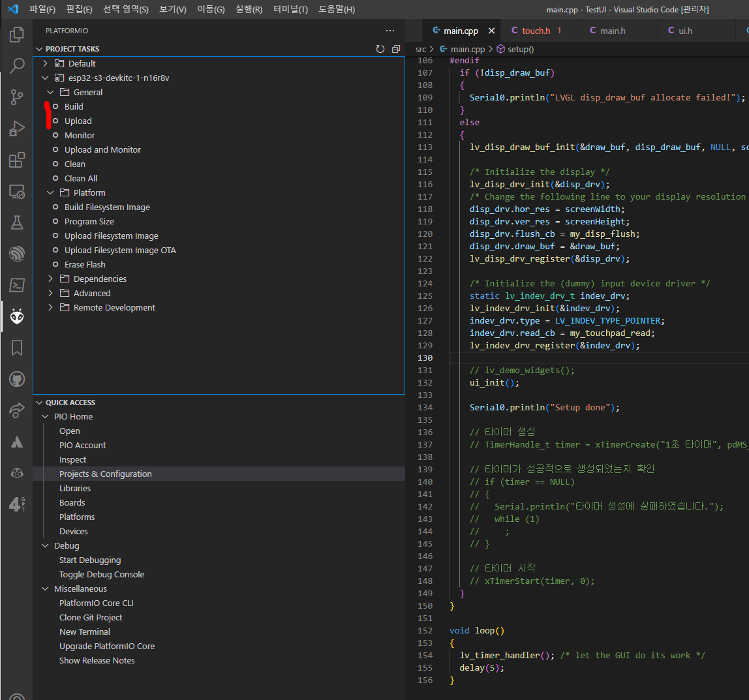Open Libraries in Quick Access
The height and width of the screenshot is (700, 749).
tap(75, 488)
